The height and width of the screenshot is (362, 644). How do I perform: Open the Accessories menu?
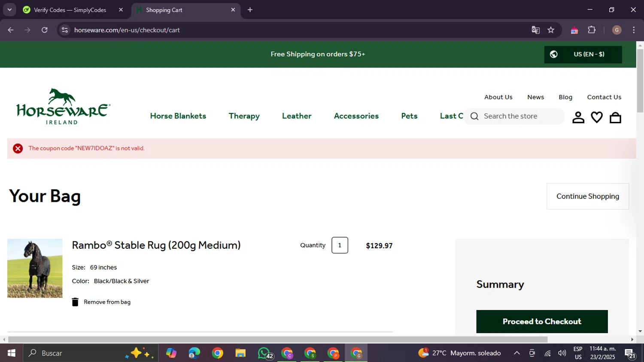[356, 116]
